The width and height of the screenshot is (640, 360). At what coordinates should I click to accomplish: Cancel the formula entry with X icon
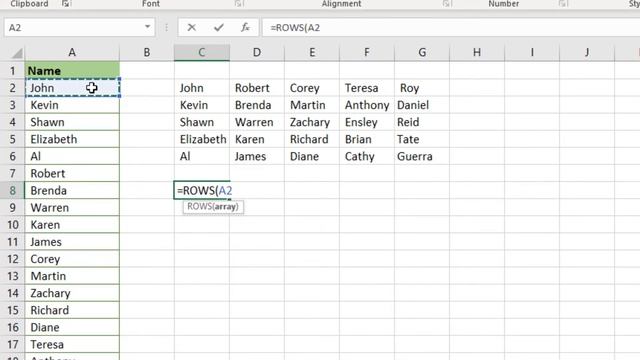191,27
